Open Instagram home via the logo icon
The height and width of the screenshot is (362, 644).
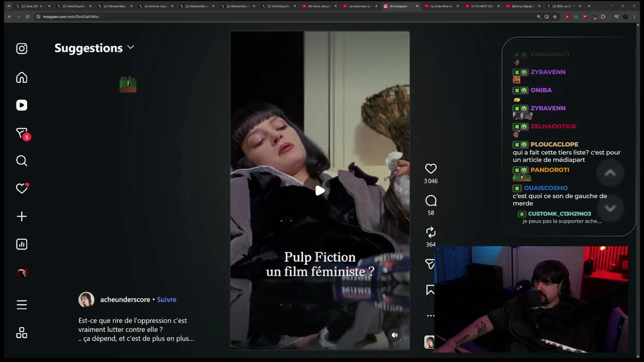click(x=22, y=49)
